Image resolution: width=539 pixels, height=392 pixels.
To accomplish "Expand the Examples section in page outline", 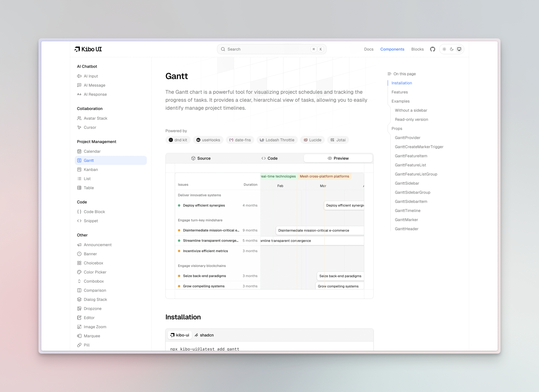I will point(400,101).
